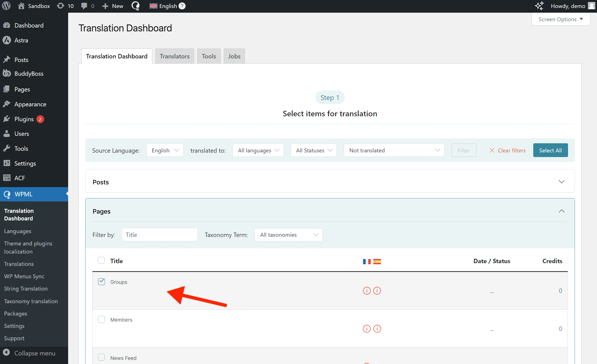Click the Collapse menu arrow icon
The width and height of the screenshot is (597, 364).
tap(6, 353)
